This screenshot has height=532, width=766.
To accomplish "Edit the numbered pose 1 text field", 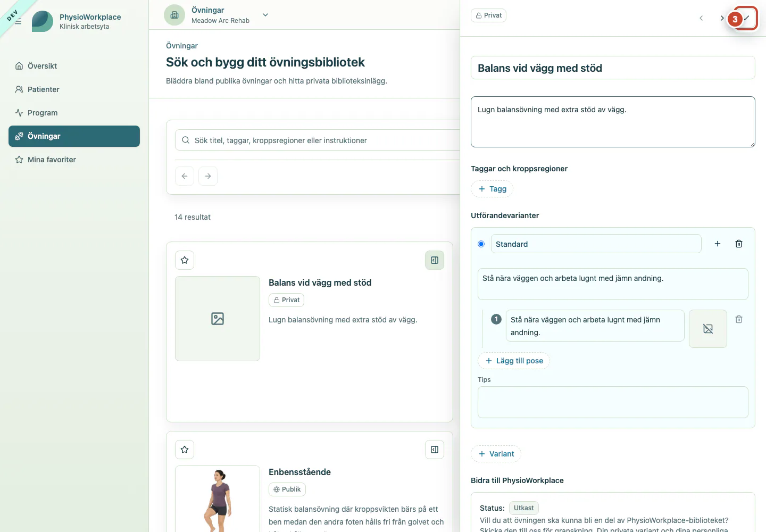I will pyautogui.click(x=595, y=326).
